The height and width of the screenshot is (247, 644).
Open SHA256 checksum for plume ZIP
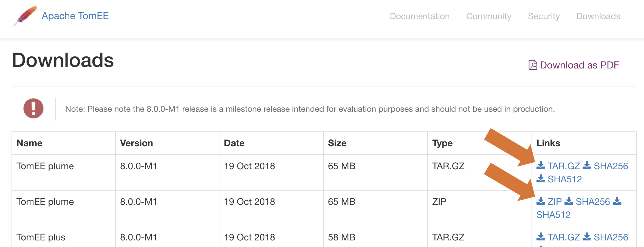coord(593,202)
